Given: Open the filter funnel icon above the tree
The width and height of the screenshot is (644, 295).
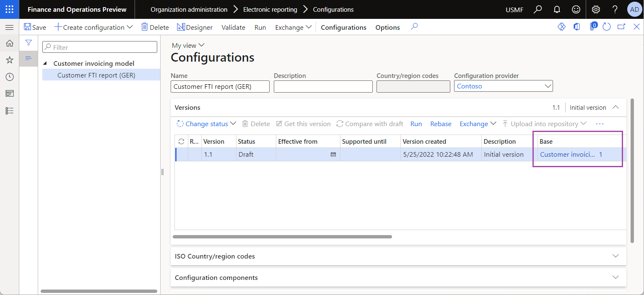Looking at the screenshot, I should click(x=29, y=42).
